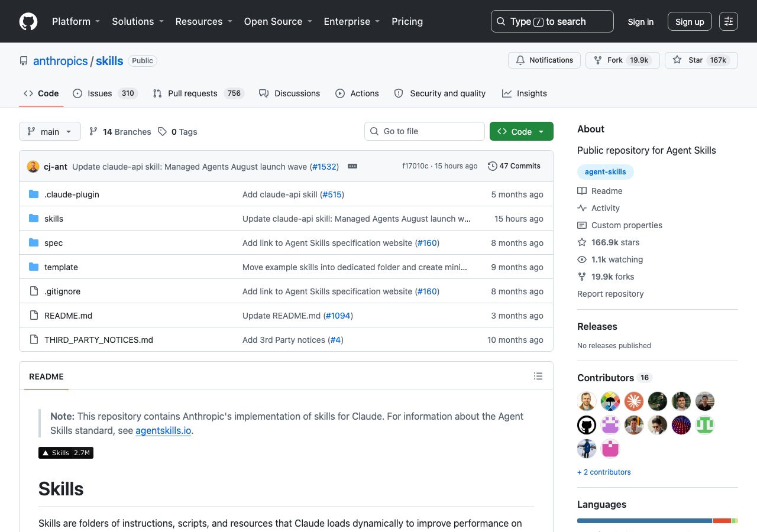Image resolution: width=757 pixels, height=532 pixels.
Task: Click the history clock icon by 47 Commits
Action: click(492, 166)
